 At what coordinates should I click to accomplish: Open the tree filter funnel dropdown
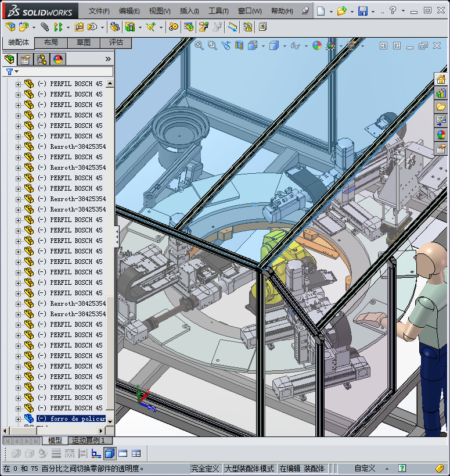12,71
